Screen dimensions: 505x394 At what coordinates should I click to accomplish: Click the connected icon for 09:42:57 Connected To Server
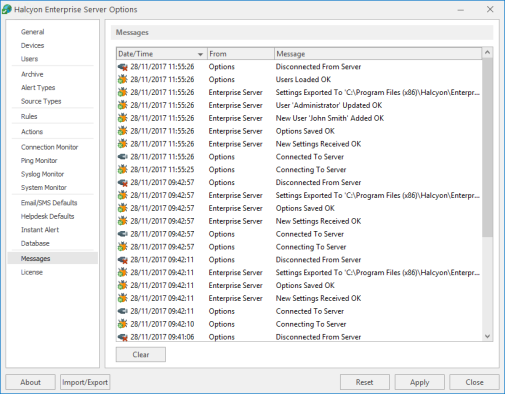point(123,234)
